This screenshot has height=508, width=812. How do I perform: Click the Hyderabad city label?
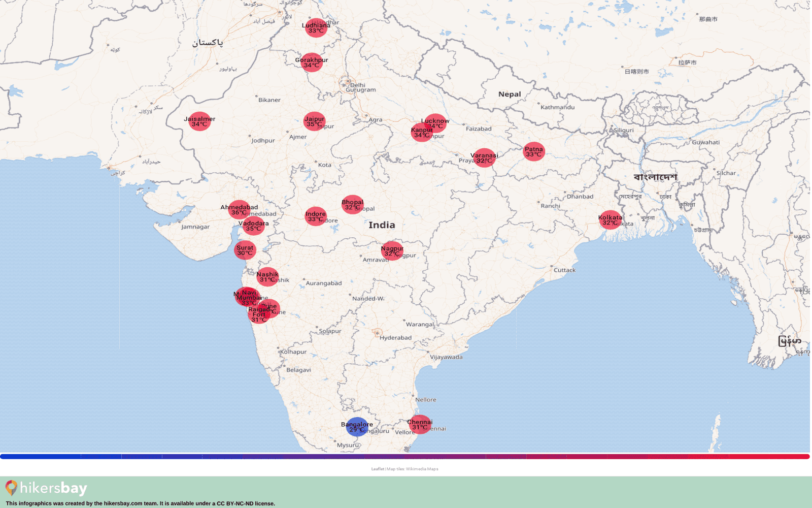pos(395,338)
